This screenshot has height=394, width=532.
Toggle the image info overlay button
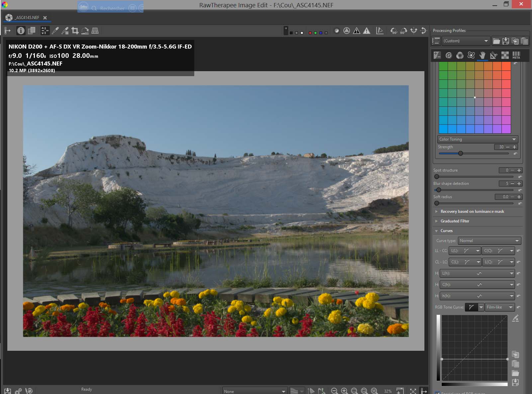pos(21,31)
